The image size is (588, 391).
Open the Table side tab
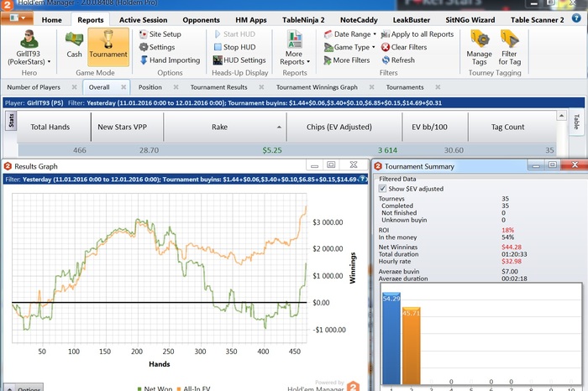[x=576, y=122]
